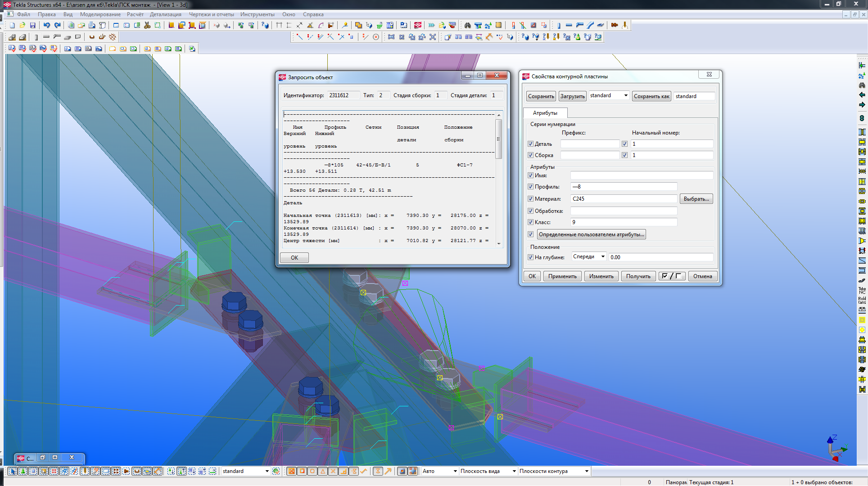Open the Чертежи и отчеты menu

(211, 14)
